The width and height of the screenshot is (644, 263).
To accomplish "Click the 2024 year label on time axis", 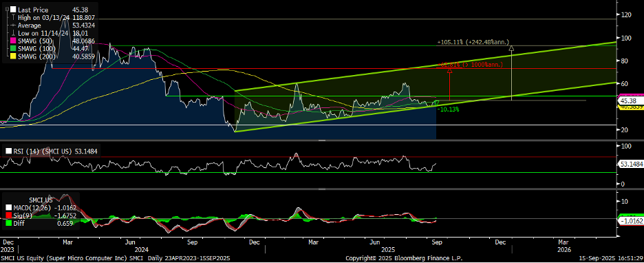I will 141,249.
